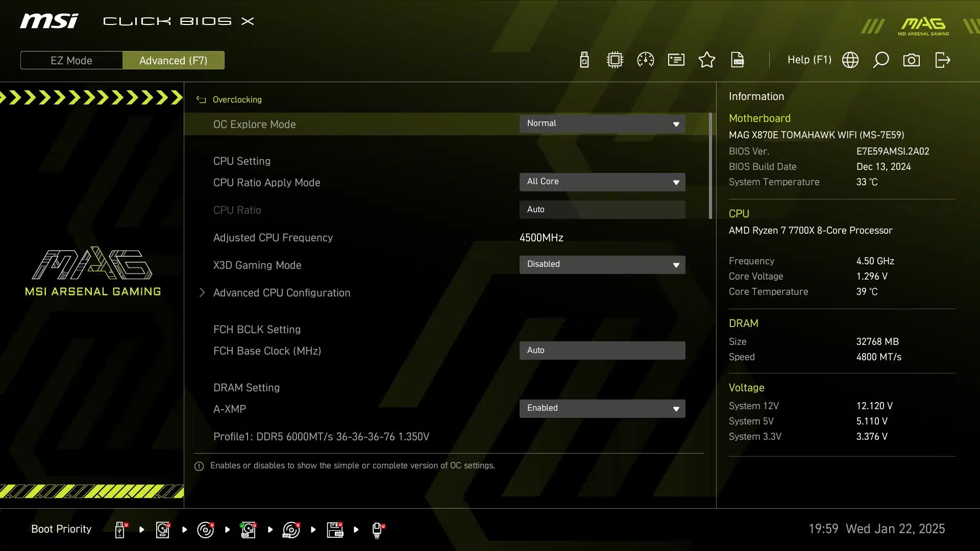Click the 19:59 Wed Jan 22, 2025 clock
This screenshot has height=551, width=980.
[877, 529]
